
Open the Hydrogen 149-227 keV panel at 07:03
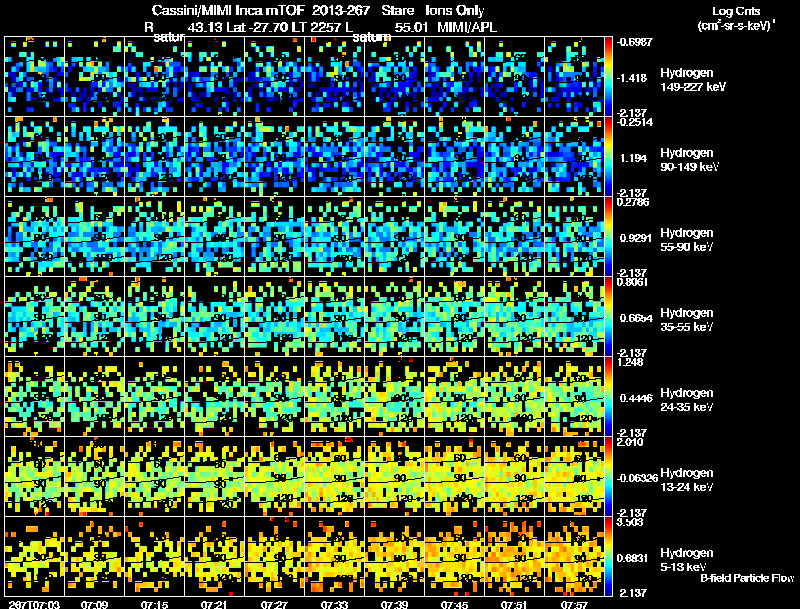tap(35, 76)
